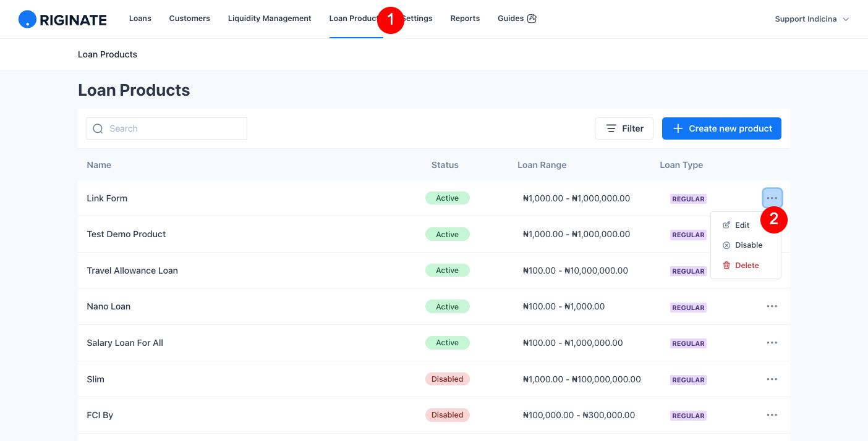868x441 pixels.
Task: Click the Loan Products page heading
Action: click(x=134, y=90)
